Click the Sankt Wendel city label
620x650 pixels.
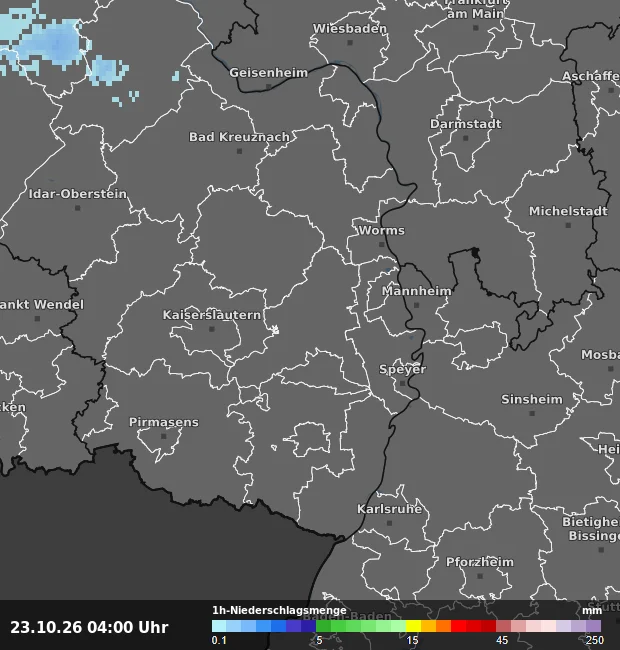tap(41, 305)
